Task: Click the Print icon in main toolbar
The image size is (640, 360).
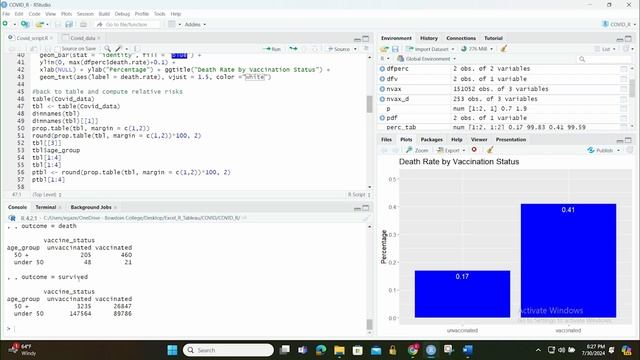Action: tap(83, 24)
